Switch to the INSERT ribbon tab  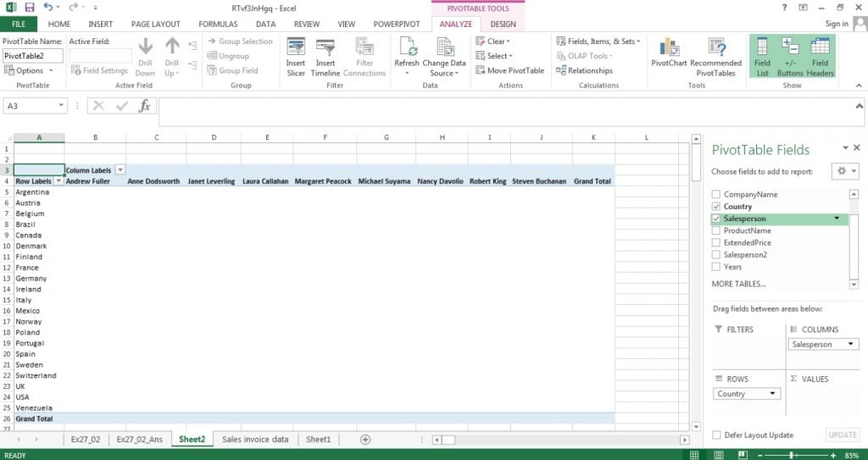click(100, 25)
